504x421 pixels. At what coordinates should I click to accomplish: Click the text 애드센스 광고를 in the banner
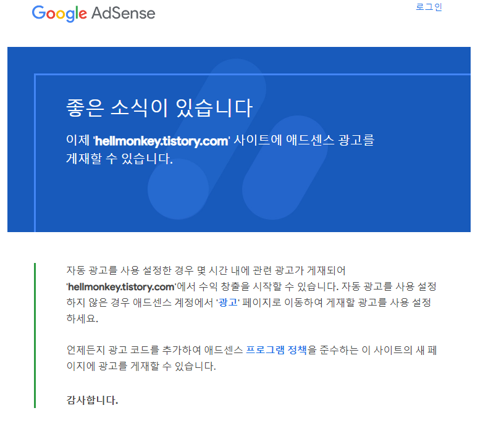pyautogui.click(x=330, y=140)
